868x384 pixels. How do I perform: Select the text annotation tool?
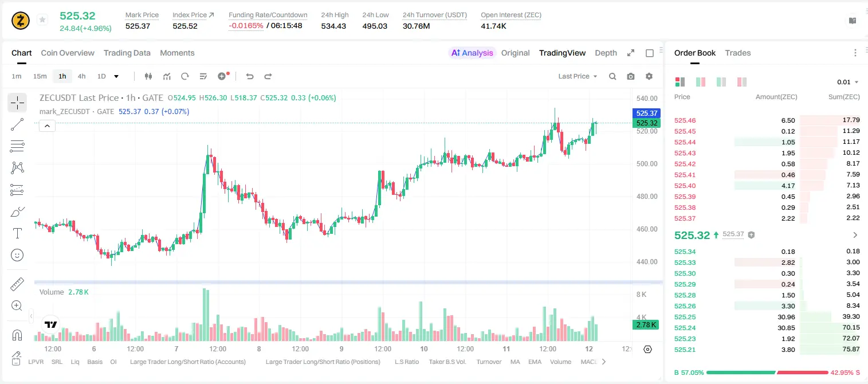tap(17, 233)
